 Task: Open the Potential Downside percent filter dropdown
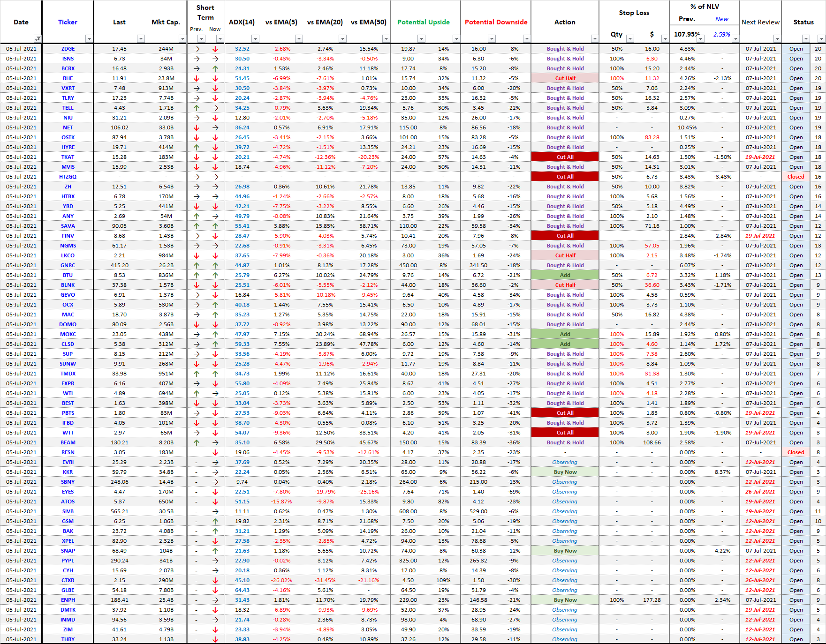coord(526,38)
